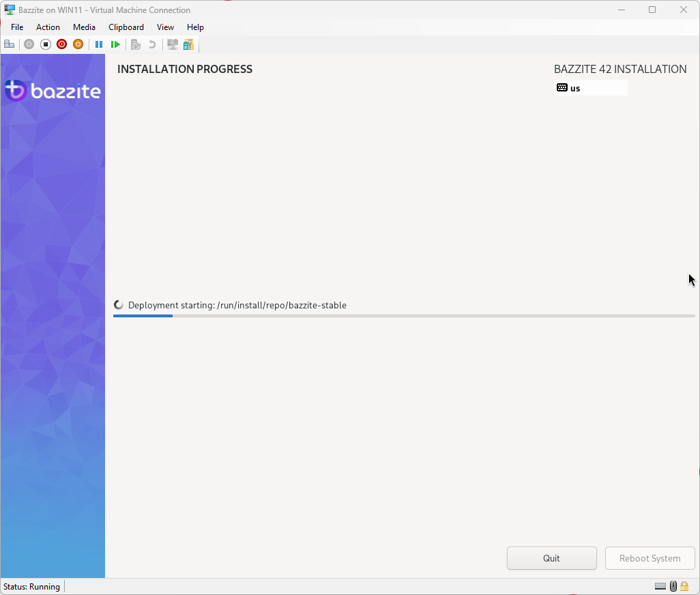Click the VM Connection icon in the title bar
The image size is (700, 595).
pyautogui.click(x=10, y=10)
